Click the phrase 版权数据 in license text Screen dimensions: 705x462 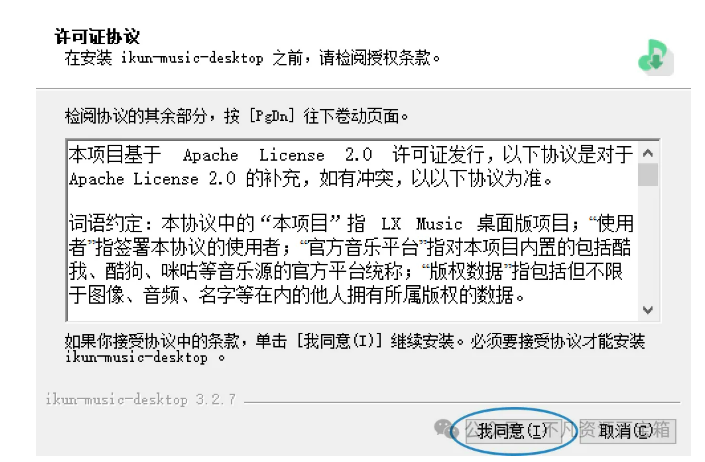tap(466, 271)
